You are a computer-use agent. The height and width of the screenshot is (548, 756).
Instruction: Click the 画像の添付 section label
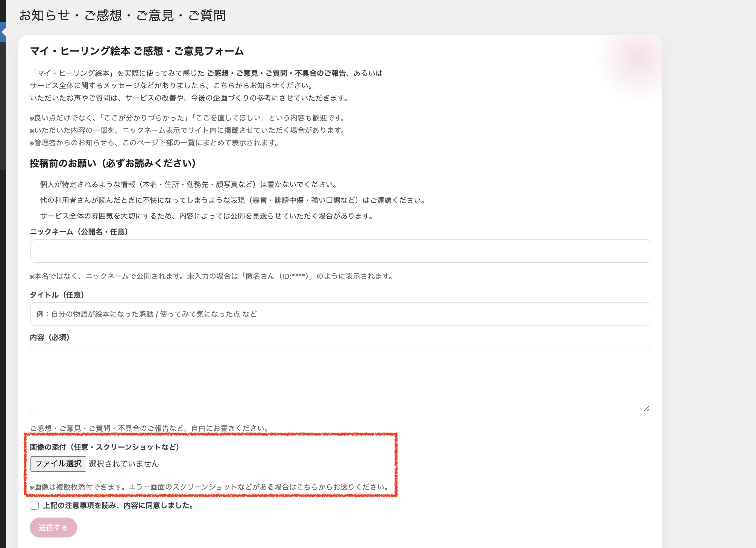click(104, 447)
